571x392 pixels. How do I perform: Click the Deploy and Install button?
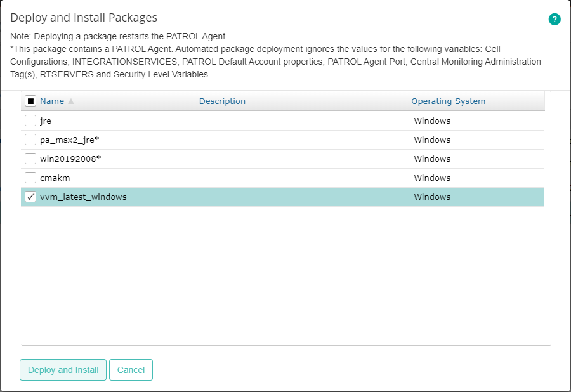[x=63, y=370]
